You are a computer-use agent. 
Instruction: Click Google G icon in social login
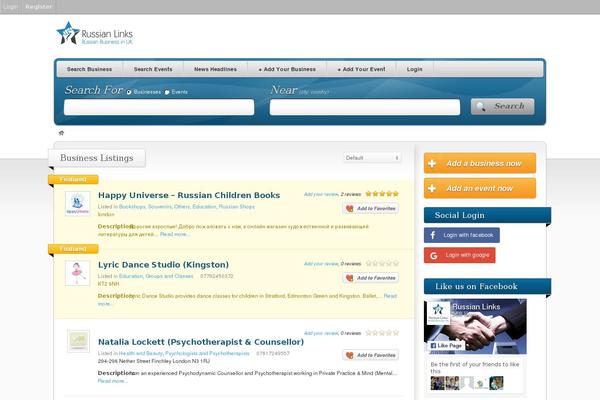tap(434, 255)
